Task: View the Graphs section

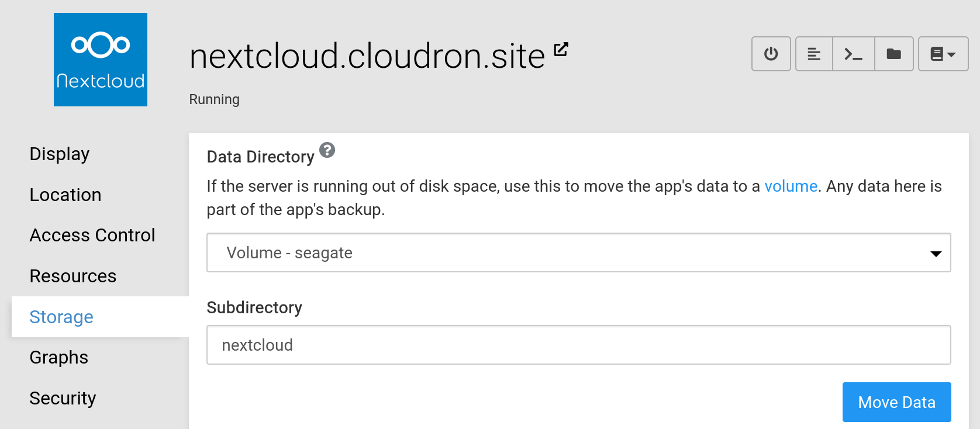Action: click(59, 357)
